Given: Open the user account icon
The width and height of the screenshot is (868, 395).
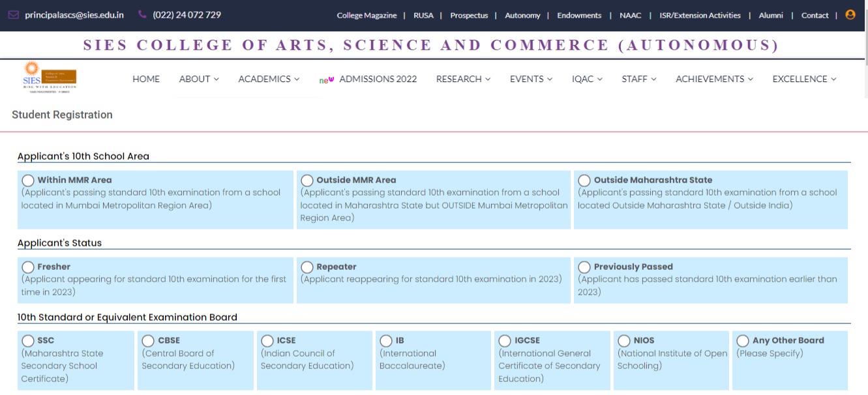Looking at the screenshot, I should coord(850,15).
